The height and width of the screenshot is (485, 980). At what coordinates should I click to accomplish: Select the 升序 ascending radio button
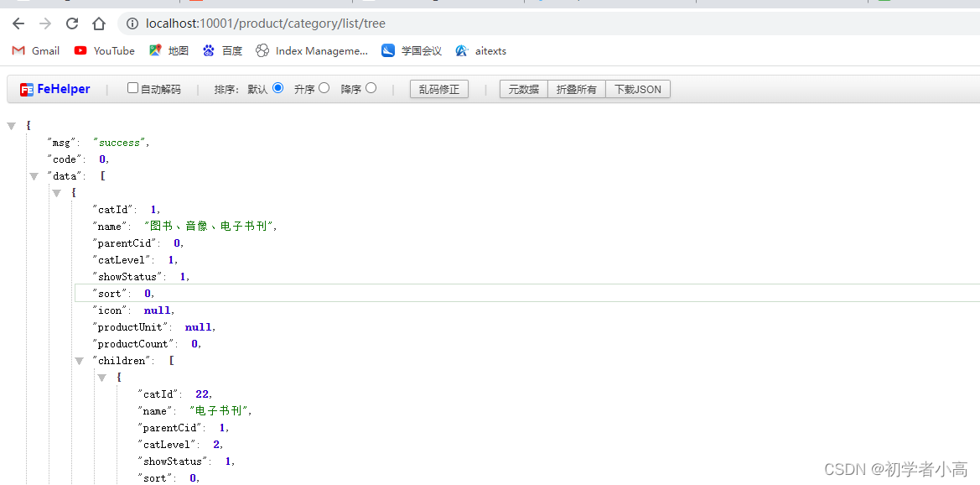tap(324, 88)
